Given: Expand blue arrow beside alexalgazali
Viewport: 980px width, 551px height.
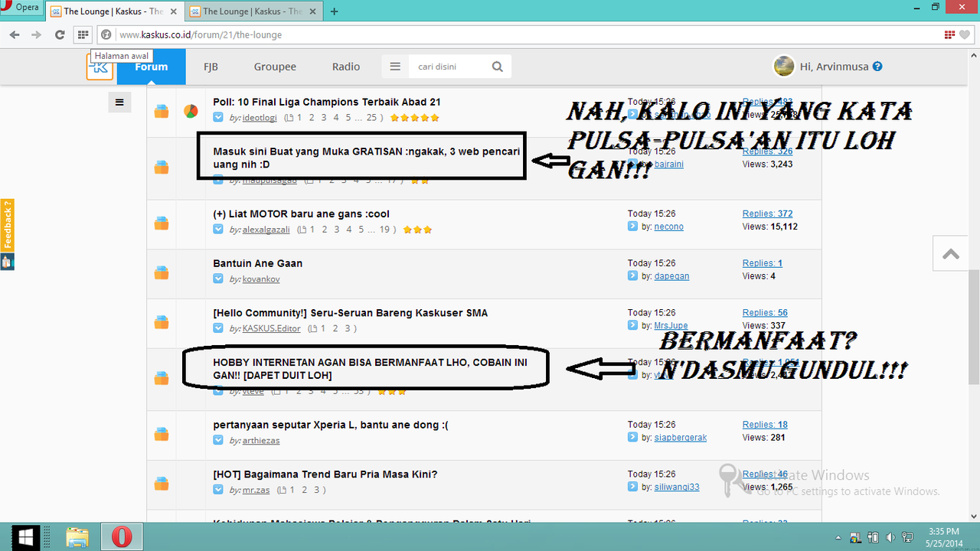Looking at the screenshot, I should (x=218, y=229).
